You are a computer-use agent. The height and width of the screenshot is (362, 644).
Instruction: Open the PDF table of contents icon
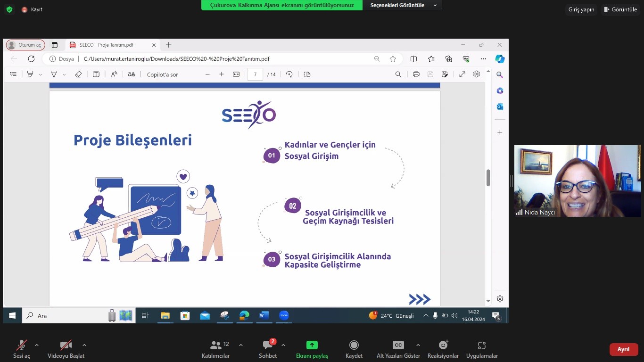(x=13, y=74)
